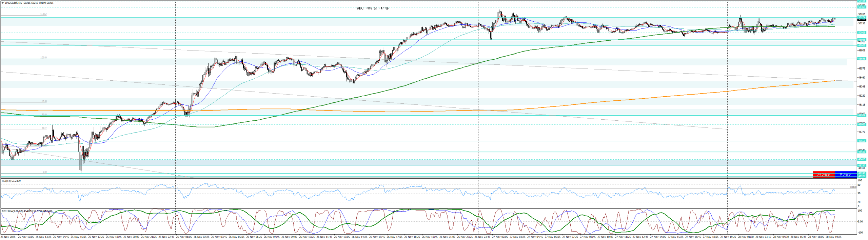This screenshot has width=868, height=240.
Task: Select the 49696 price level tag
Action: coord(862,59)
